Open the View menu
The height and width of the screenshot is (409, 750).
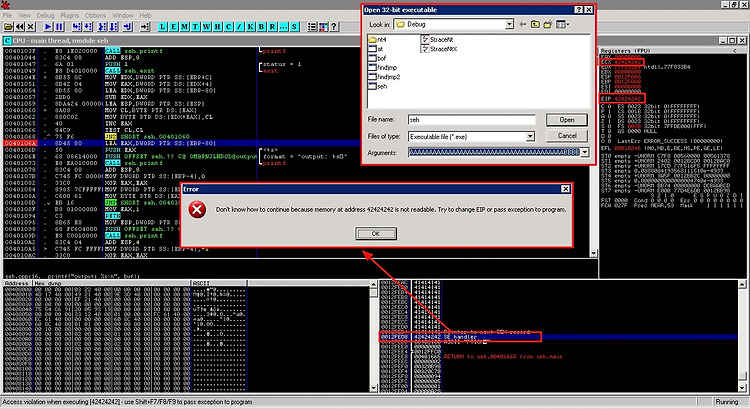pos(24,15)
